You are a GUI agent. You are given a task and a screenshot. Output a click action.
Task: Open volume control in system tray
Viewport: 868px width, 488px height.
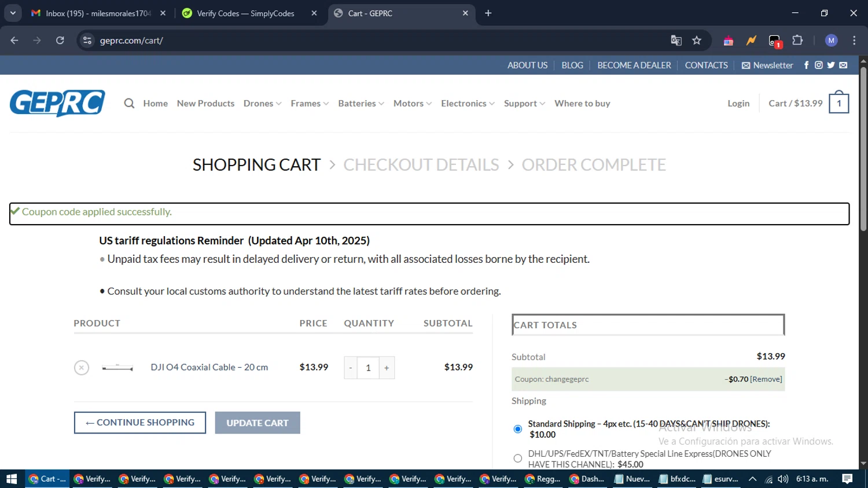click(783, 479)
